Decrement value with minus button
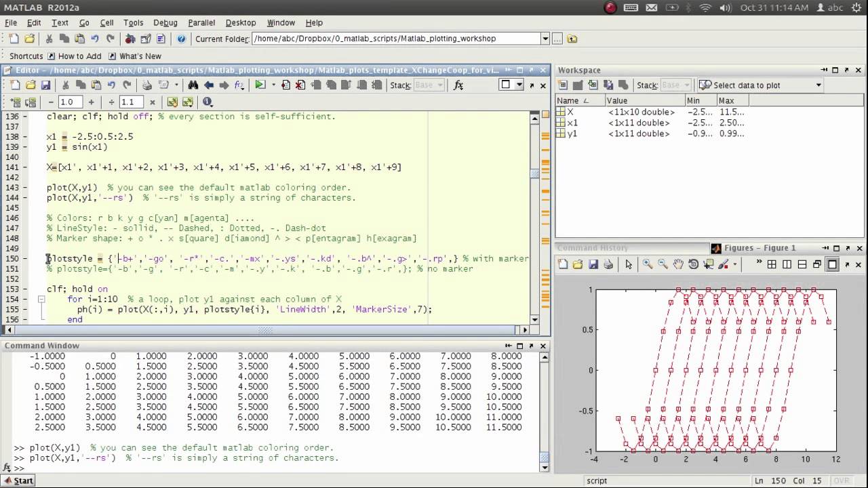This screenshot has height=488, width=868. pyautogui.click(x=51, y=102)
